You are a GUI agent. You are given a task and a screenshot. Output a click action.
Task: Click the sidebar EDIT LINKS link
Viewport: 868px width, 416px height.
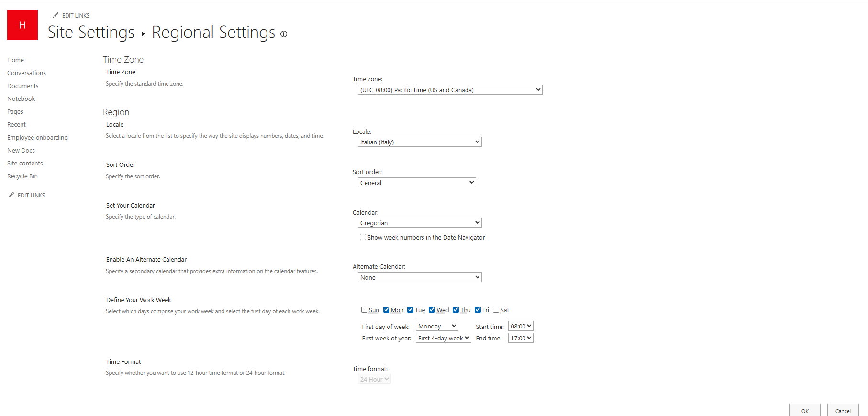[x=31, y=196]
